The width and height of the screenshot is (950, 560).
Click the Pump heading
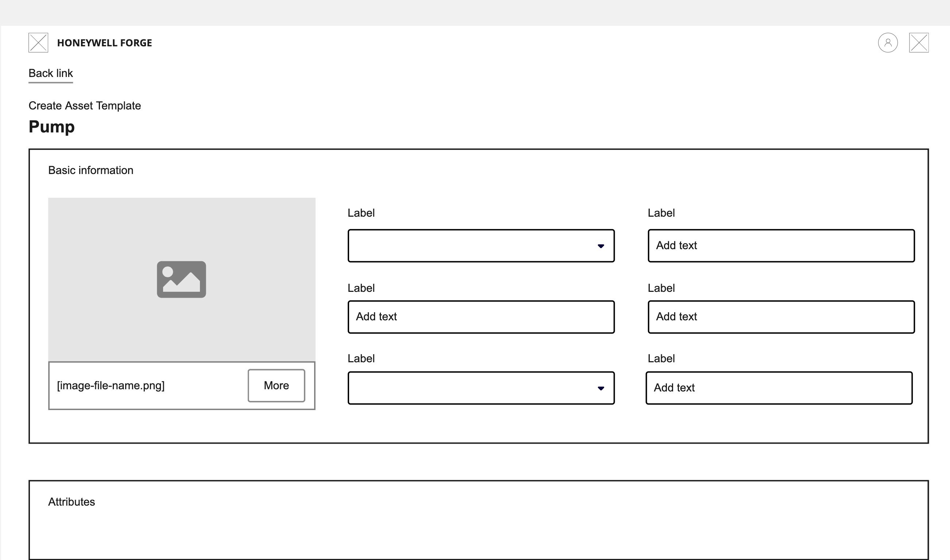tap(52, 127)
